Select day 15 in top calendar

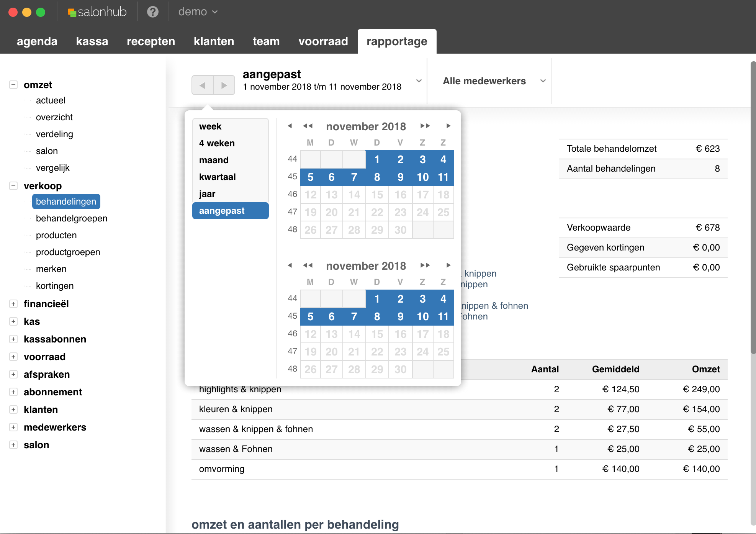pos(377,195)
